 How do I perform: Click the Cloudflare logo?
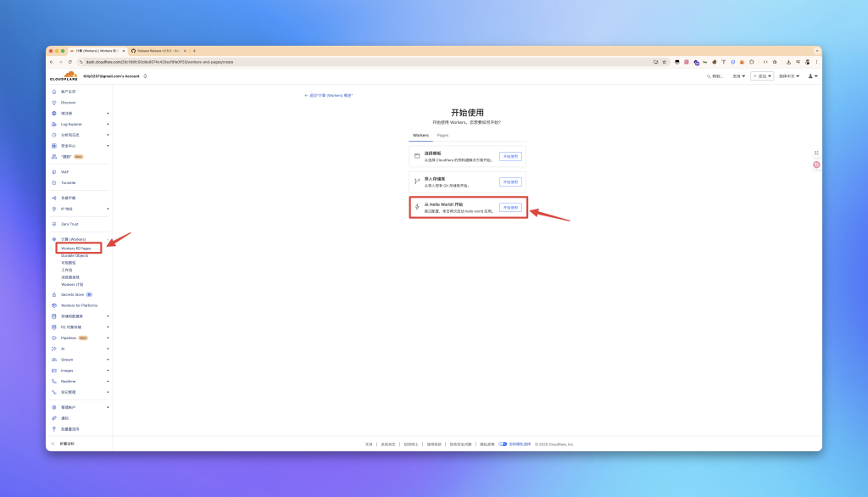pyautogui.click(x=64, y=76)
